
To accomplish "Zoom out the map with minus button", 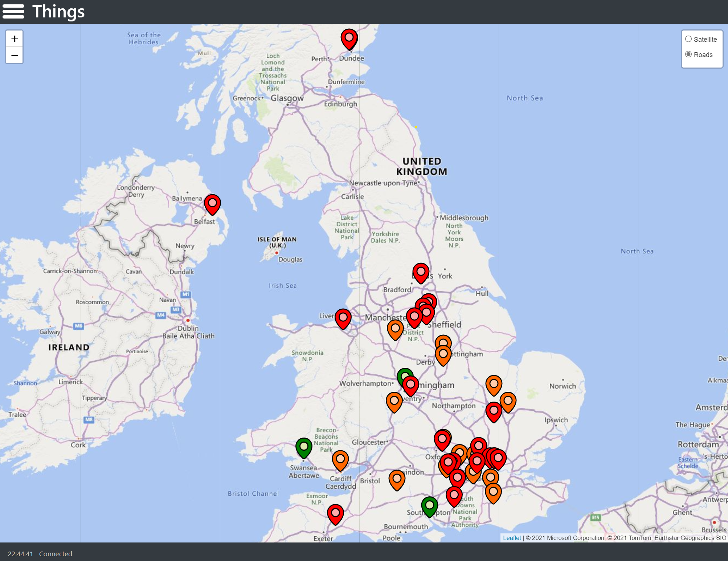I will (15, 56).
